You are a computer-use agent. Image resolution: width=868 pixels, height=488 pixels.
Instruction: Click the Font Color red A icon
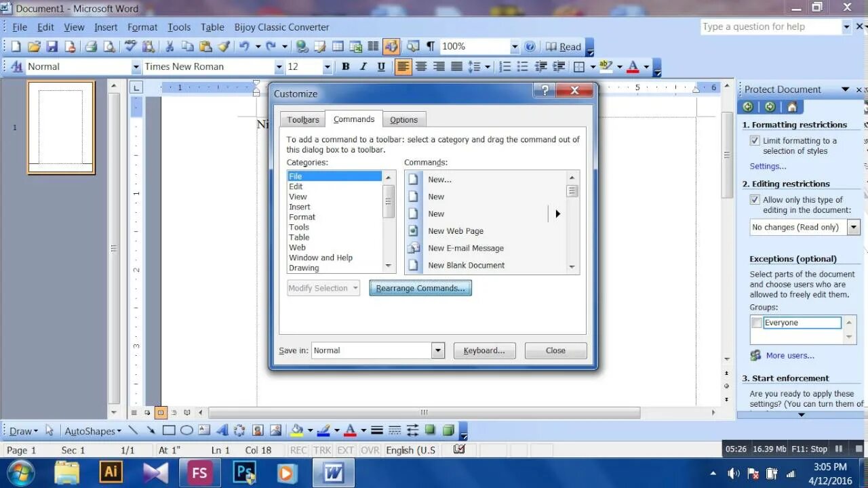[x=633, y=66]
